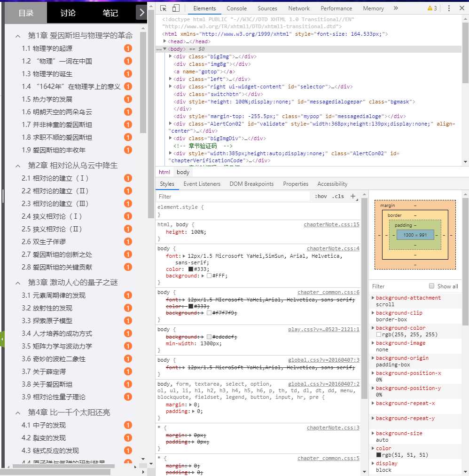Expand background-attachment computed property
Screen dimensions: 469x476
[373, 297]
